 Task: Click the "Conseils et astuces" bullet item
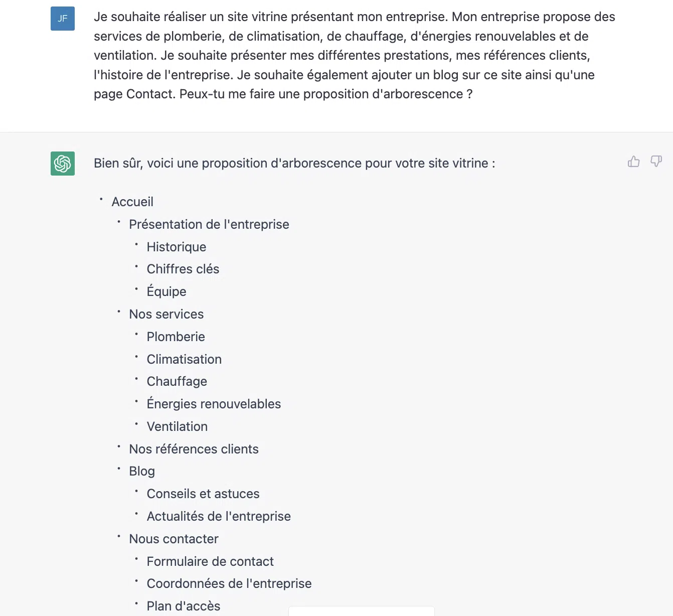pyautogui.click(x=203, y=494)
